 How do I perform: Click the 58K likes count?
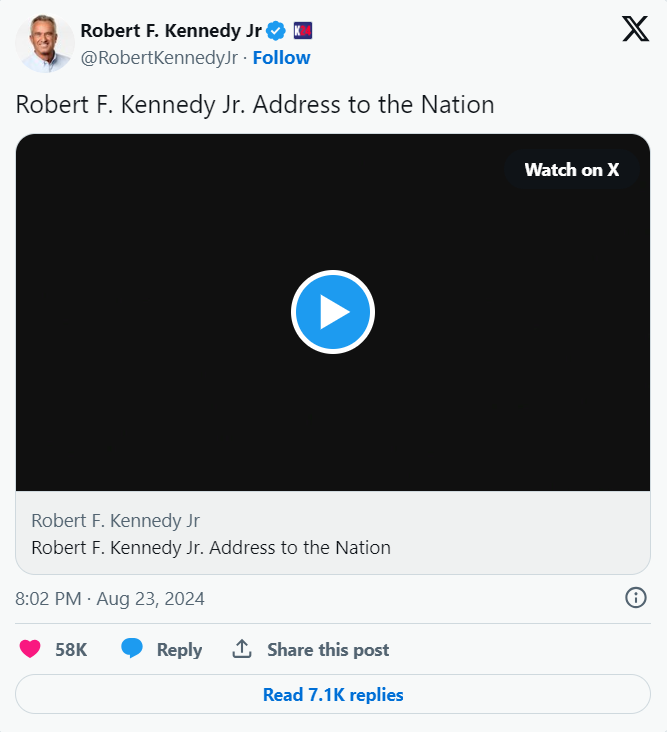(71, 650)
